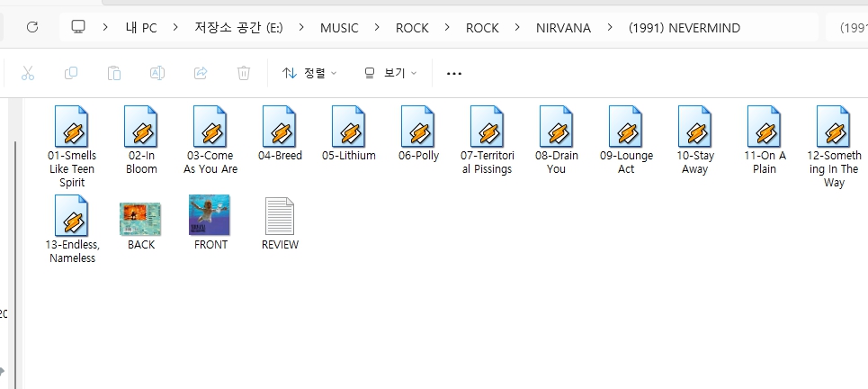Open the See more ellipsis menu
868x389 pixels.
point(454,73)
